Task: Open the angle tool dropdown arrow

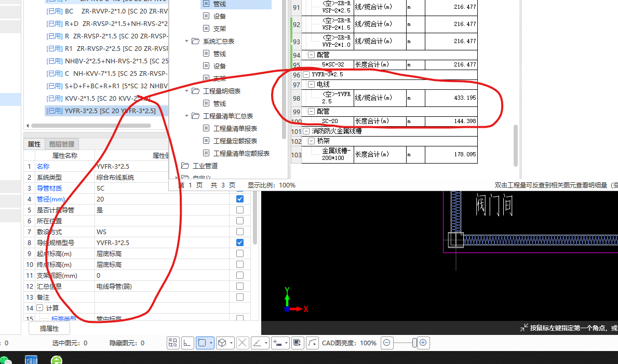Action: coord(266,343)
